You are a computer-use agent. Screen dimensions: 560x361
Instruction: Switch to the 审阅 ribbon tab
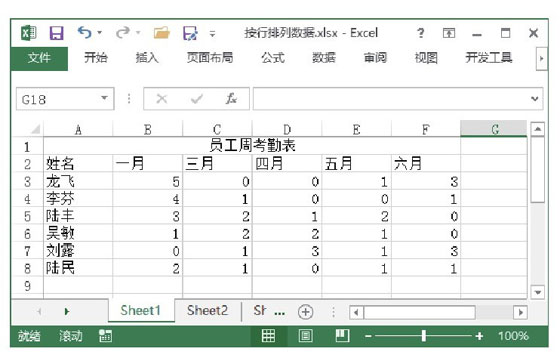coord(375,57)
